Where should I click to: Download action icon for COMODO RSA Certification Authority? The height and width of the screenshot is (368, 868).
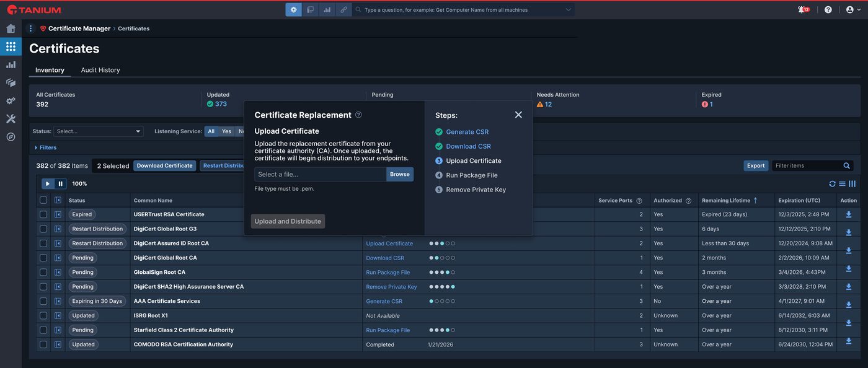click(x=849, y=341)
